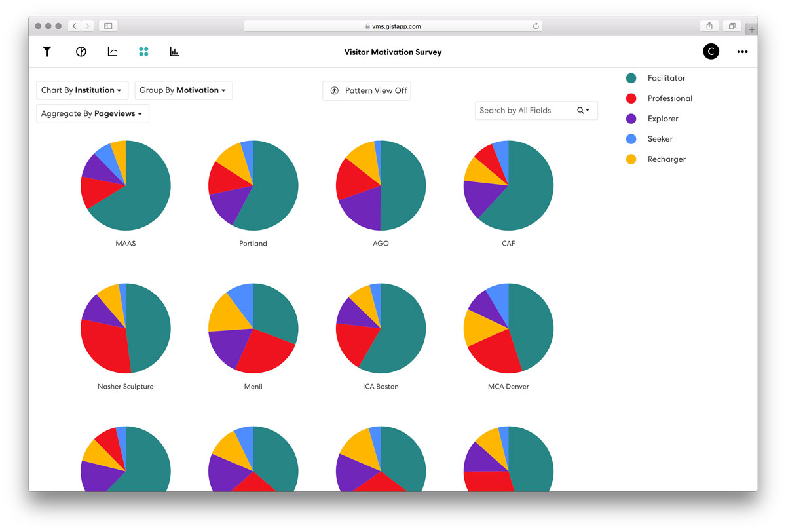This screenshot has height=532, width=786.
Task: Toggle the Safari sidebar button
Action: 108,26
